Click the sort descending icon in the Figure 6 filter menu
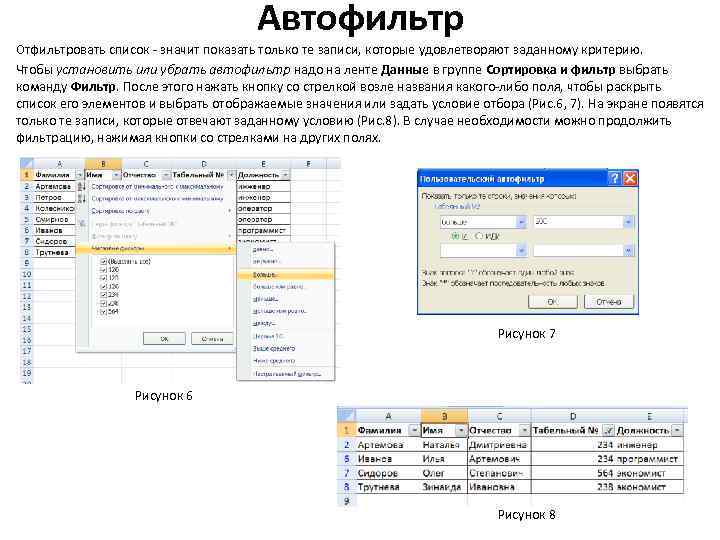The height and width of the screenshot is (540, 720). pos(81,198)
